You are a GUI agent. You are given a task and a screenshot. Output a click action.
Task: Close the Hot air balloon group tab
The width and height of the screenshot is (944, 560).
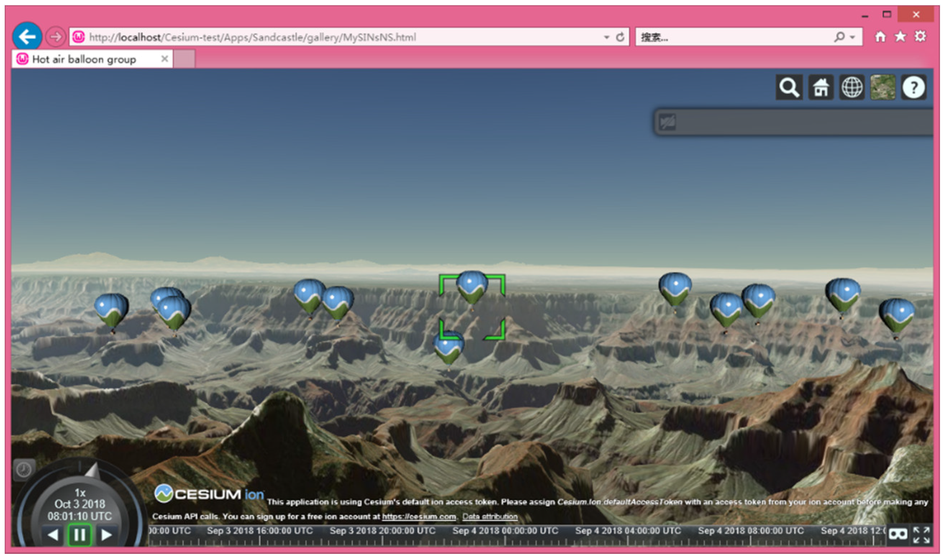(x=165, y=59)
